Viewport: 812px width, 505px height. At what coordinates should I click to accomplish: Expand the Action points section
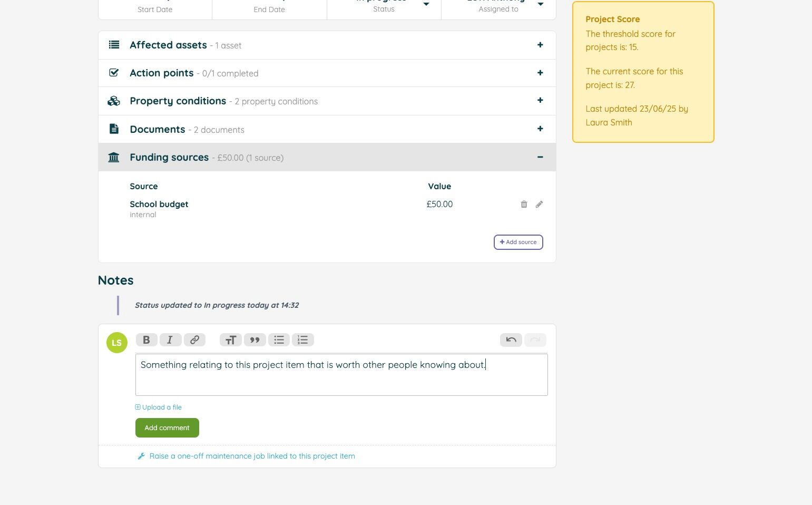click(x=540, y=73)
